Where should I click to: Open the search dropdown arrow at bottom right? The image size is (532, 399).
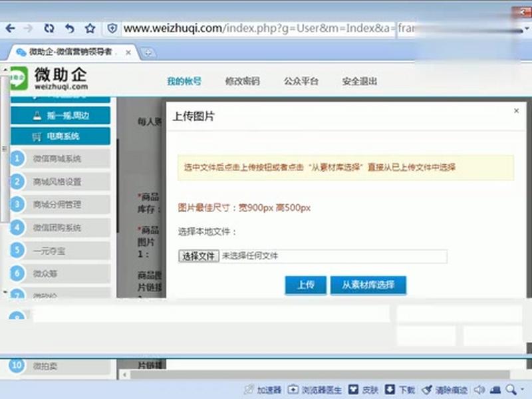[x=523, y=390]
